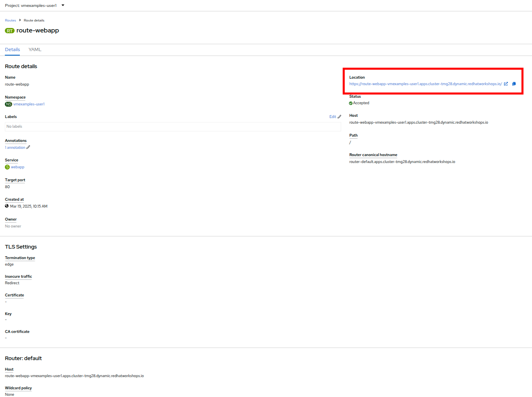Open the route location in new tab icon
Viewport: 532px width, 397px height.
coord(506,84)
